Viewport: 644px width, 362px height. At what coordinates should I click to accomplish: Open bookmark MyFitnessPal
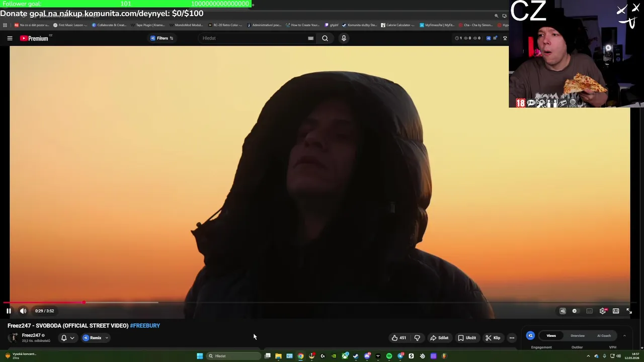click(437, 25)
